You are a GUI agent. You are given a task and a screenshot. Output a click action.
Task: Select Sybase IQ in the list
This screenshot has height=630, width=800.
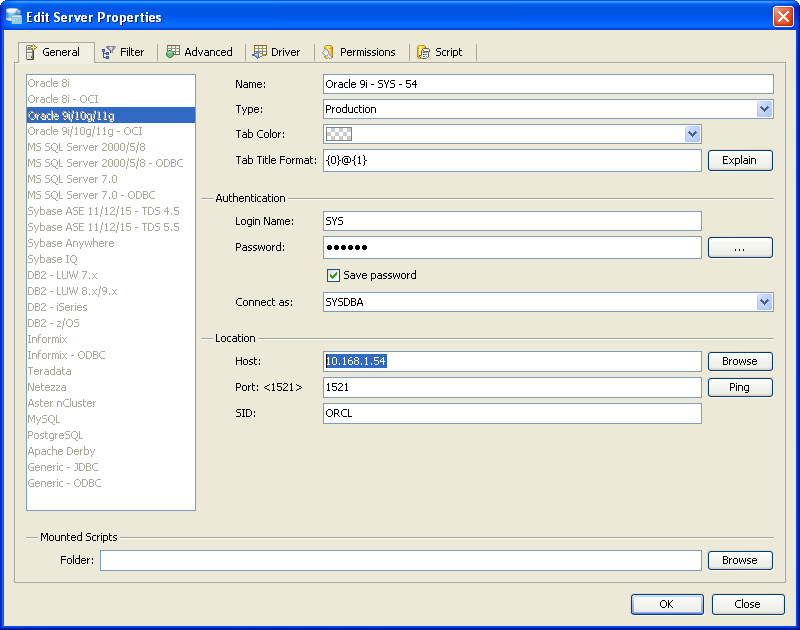coord(111,259)
